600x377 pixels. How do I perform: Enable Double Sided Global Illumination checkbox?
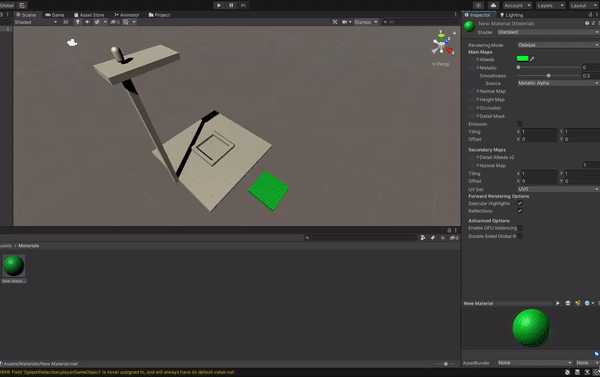point(520,236)
